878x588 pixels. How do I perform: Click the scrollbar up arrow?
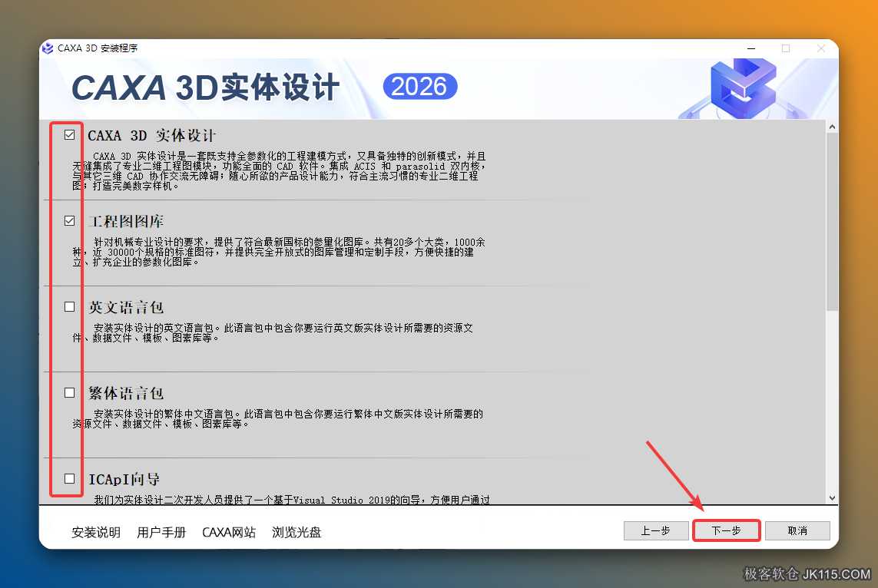coord(832,127)
